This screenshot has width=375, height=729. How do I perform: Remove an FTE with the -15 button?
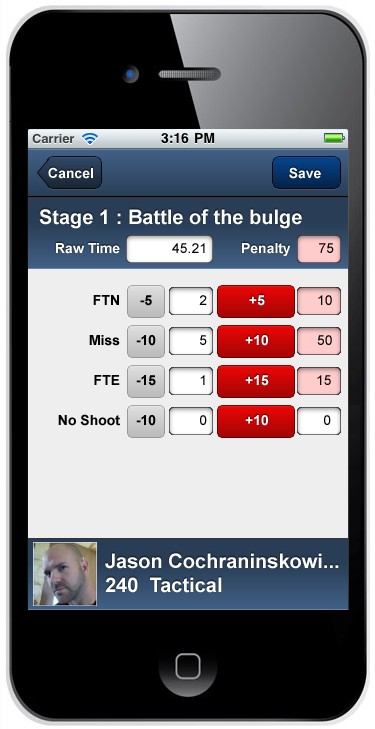pyautogui.click(x=146, y=381)
